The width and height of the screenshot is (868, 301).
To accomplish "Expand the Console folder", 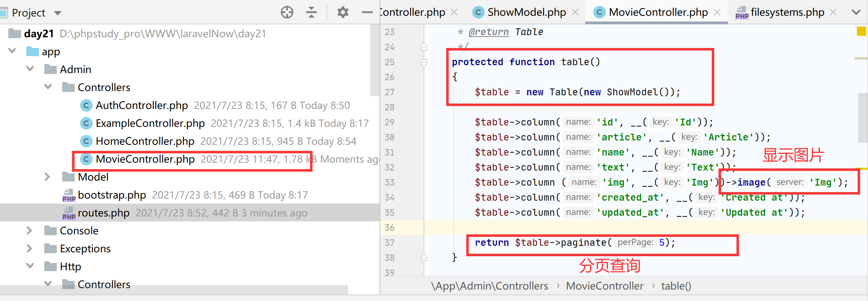I will coord(29,231).
